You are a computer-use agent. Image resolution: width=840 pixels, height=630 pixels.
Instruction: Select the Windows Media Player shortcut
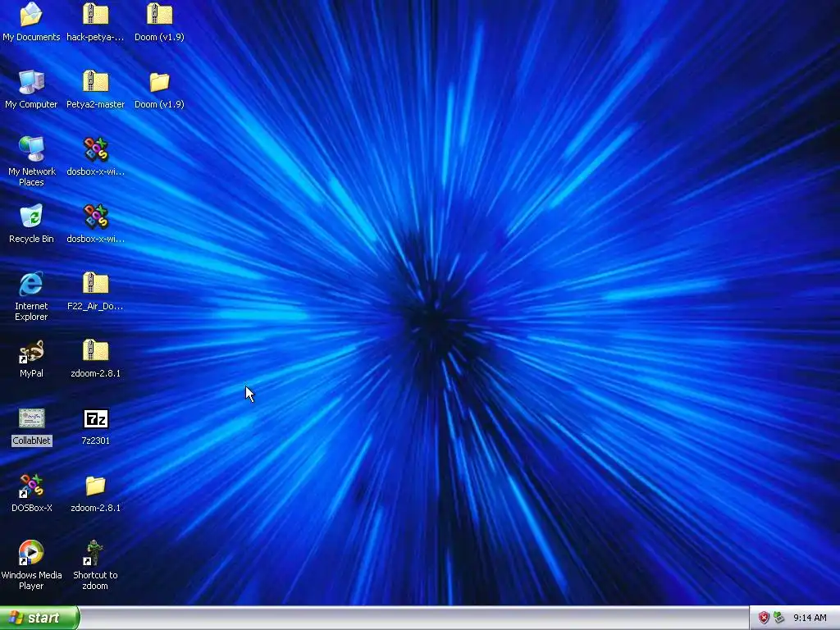pyautogui.click(x=31, y=553)
